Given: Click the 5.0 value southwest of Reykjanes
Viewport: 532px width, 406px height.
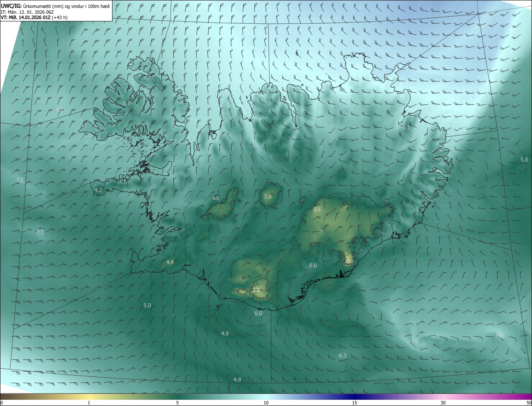Looking at the screenshot, I should click(x=147, y=306).
